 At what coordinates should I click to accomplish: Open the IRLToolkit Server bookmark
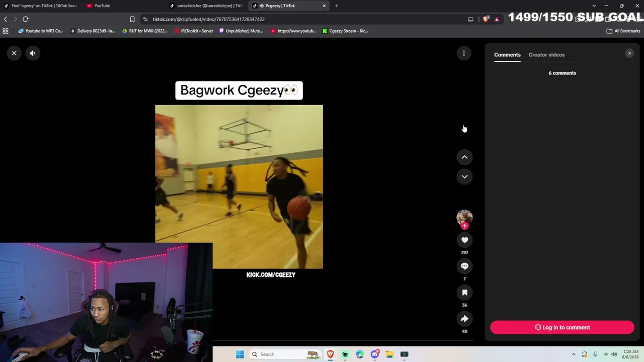(x=193, y=31)
